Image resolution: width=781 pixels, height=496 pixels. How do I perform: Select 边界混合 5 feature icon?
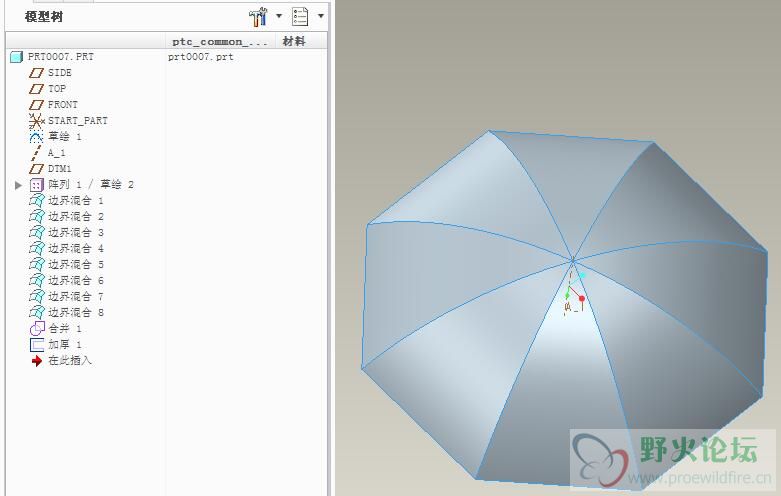pyautogui.click(x=37, y=264)
